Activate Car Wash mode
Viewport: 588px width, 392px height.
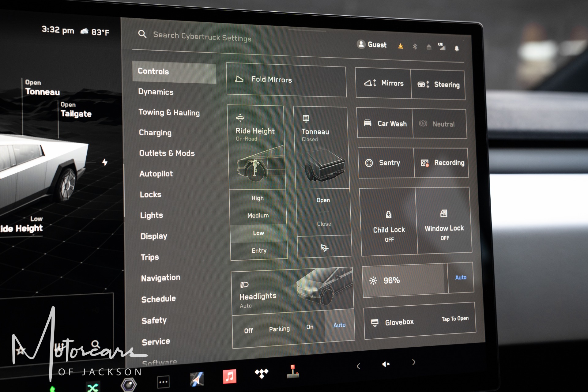point(385,123)
